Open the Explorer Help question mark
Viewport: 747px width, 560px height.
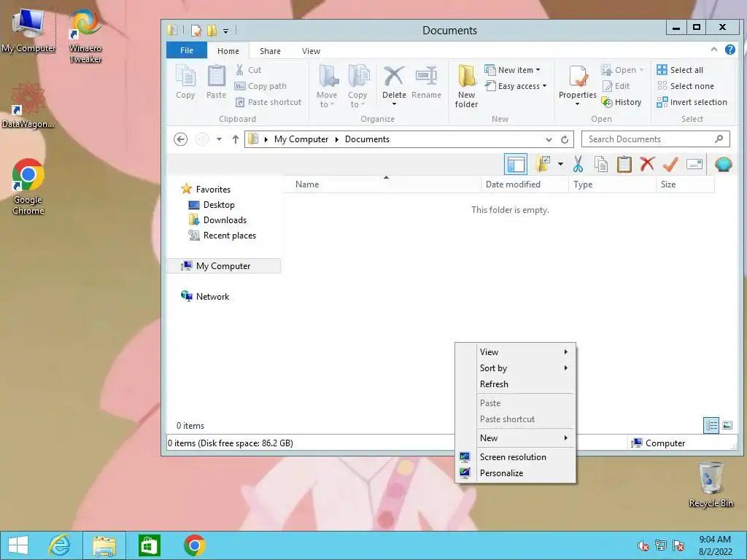[x=729, y=50]
